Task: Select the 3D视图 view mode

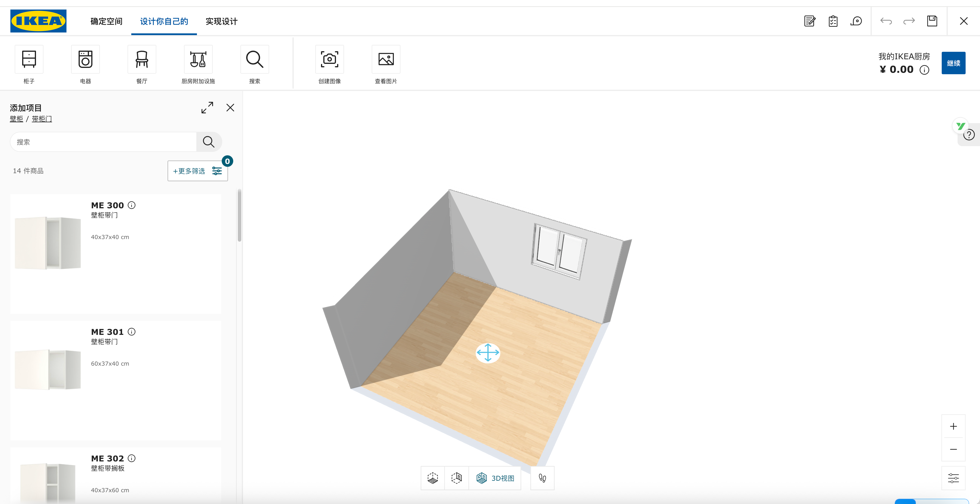Action: pyautogui.click(x=495, y=478)
